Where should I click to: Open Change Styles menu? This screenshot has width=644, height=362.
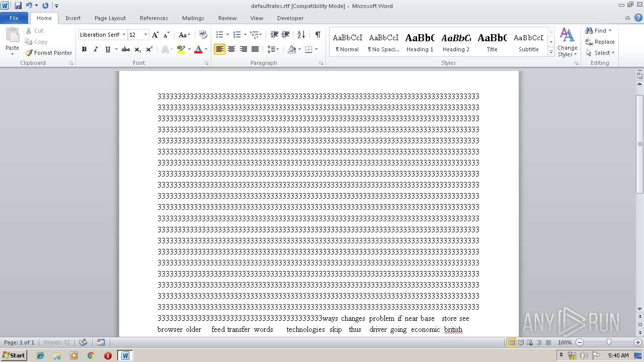click(567, 42)
